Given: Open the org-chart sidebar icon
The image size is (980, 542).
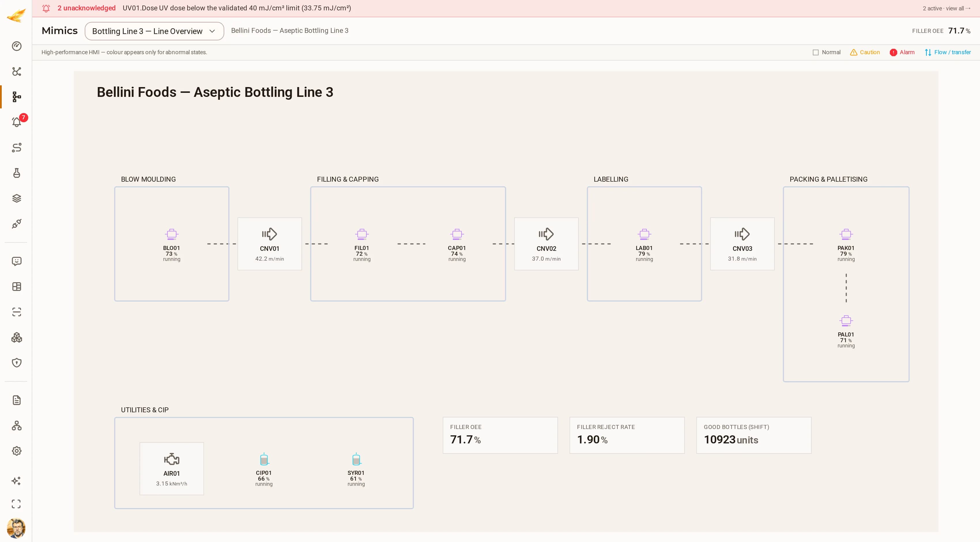Looking at the screenshot, I should pyautogui.click(x=16, y=426).
